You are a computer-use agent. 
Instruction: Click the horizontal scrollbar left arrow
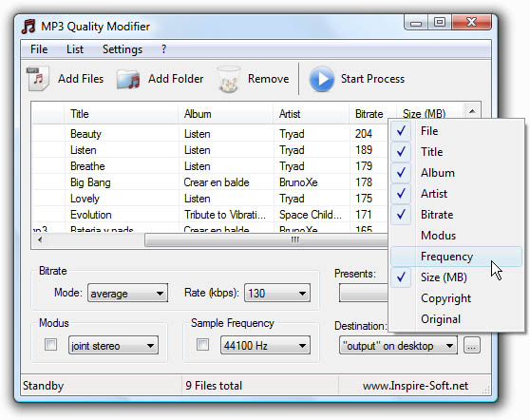40,240
